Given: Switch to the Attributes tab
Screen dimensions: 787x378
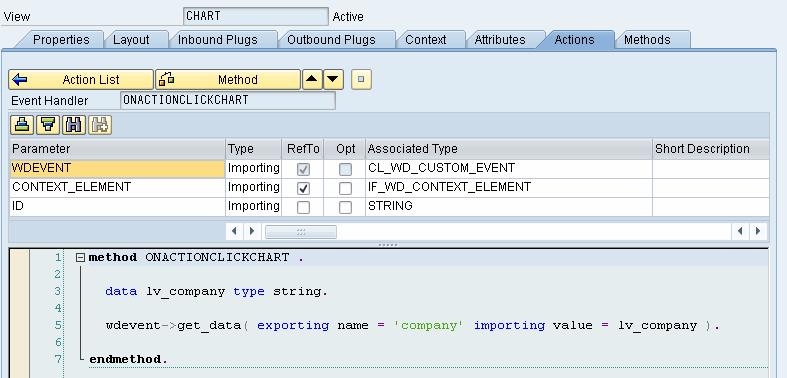Looking at the screenshot, I should click(500, 40).
